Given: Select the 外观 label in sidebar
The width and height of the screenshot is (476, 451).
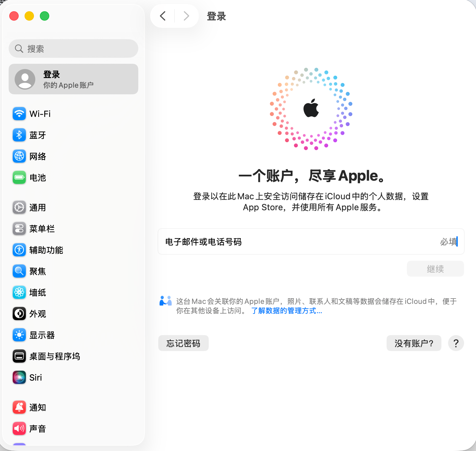Looking at the screenshot, I should 38,314.
